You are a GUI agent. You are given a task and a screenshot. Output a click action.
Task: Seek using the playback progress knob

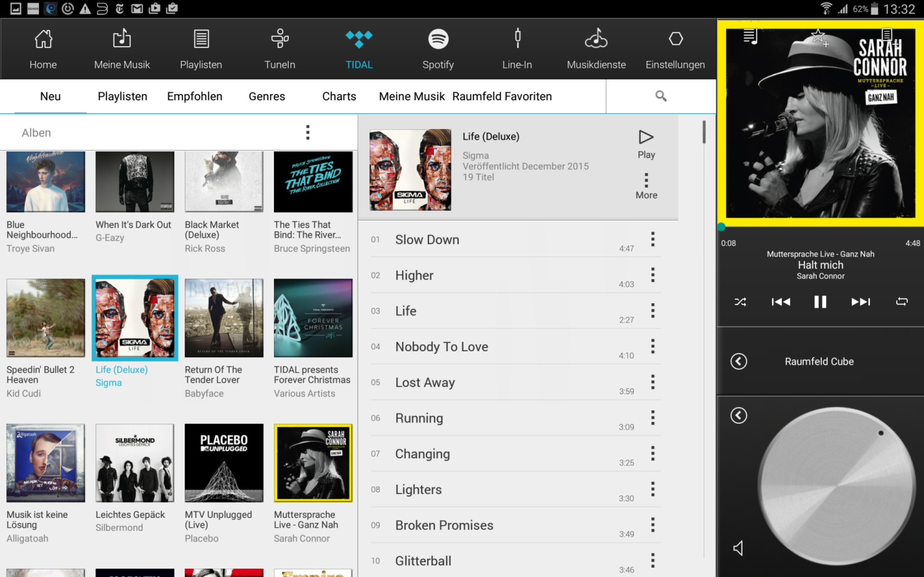pos(721,227)
